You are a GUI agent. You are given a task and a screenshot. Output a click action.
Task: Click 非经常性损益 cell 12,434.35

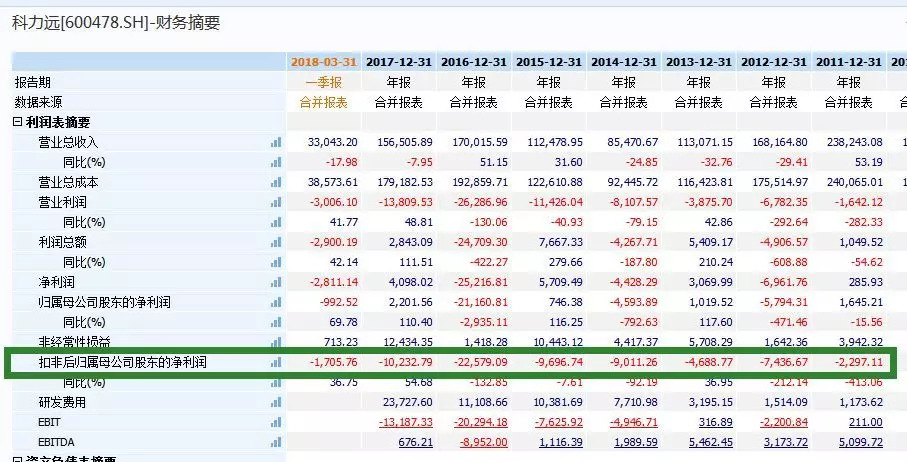[x=408, y=342]
